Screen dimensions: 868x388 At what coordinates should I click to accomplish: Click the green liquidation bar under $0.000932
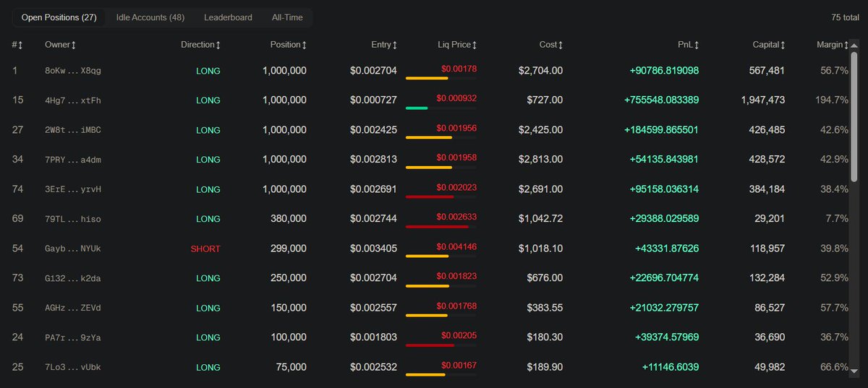pos(441,108)
